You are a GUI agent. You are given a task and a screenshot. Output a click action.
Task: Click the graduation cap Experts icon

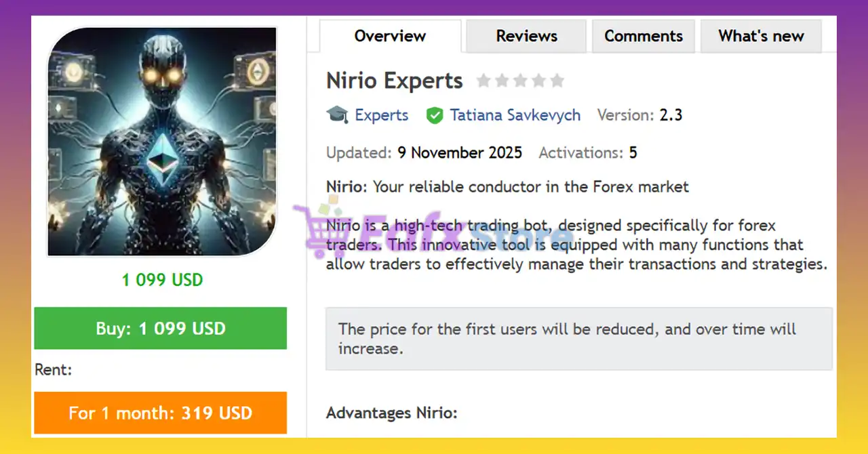click(x=337, y=115)
